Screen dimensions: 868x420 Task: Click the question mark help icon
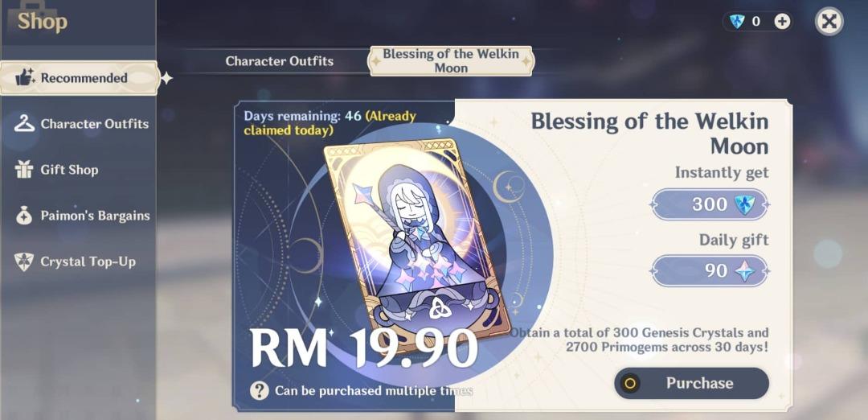[259, 391]
